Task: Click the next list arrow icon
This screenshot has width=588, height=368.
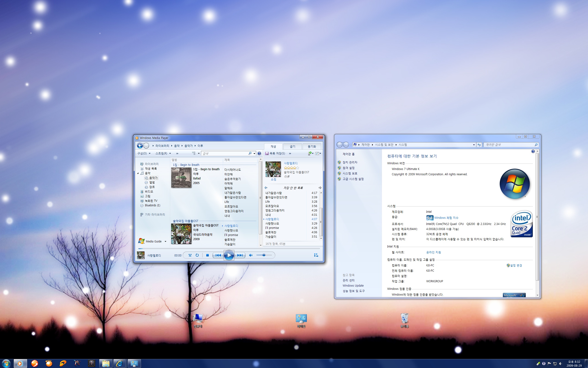Action: [320, 188]
